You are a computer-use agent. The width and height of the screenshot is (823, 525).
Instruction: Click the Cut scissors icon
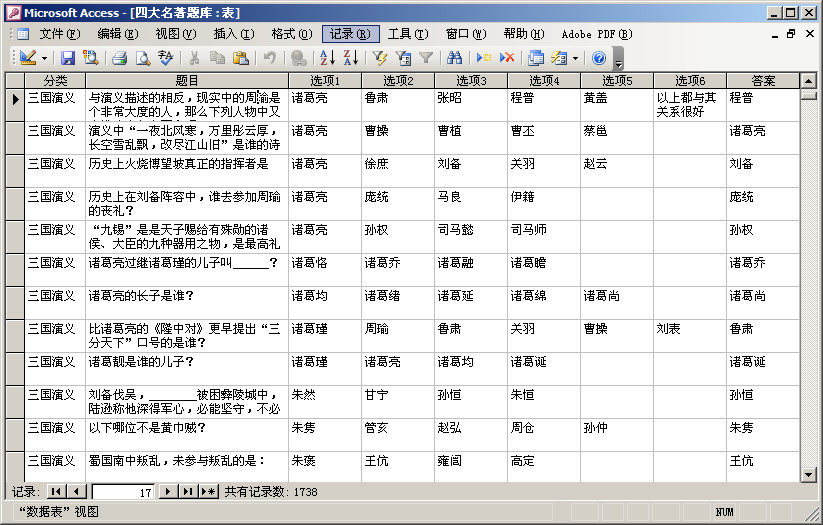pyautogui.click(x=194, y=57)
